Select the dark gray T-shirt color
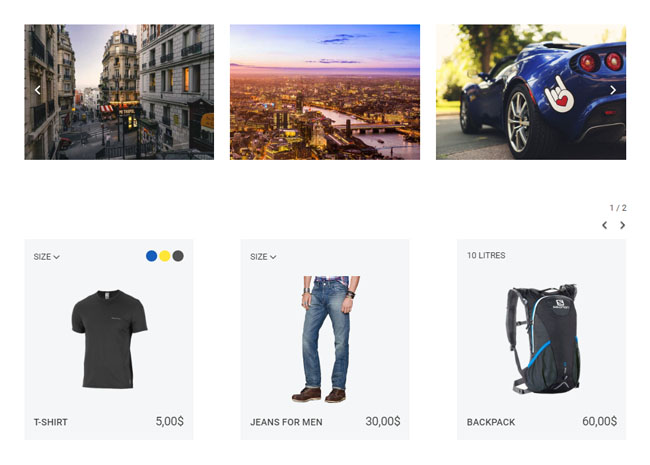The height and width of the screenshot is (465, 650). (178, 256)
